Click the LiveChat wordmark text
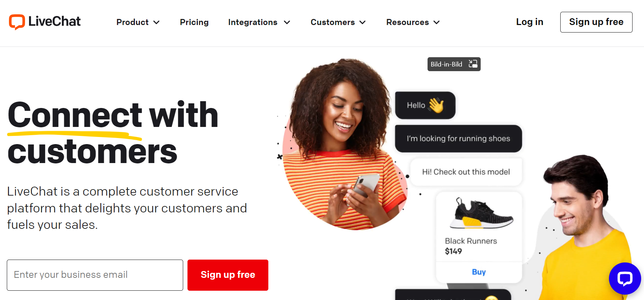The height and width of the screenshot is (300, 644). coord(54,21)
